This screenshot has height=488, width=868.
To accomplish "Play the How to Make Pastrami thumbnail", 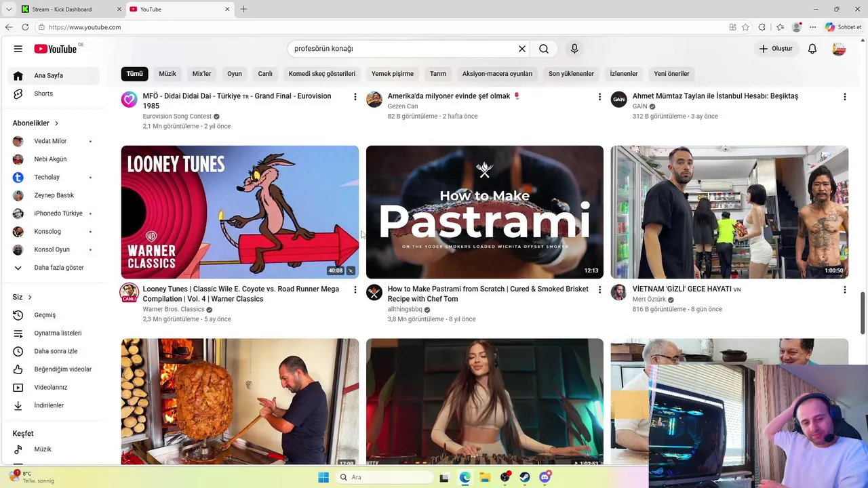I will 485,212.
